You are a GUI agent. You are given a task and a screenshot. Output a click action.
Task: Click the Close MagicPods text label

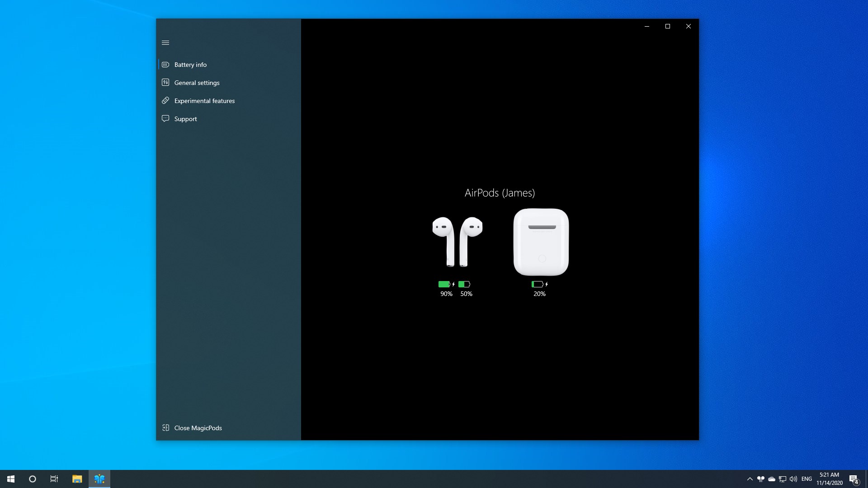198,427
